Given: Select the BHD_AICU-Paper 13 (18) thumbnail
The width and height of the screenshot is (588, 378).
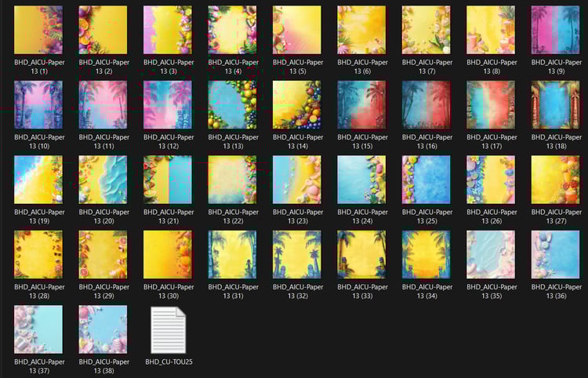Looking at the screenshot, I should [x=555, y=105].
